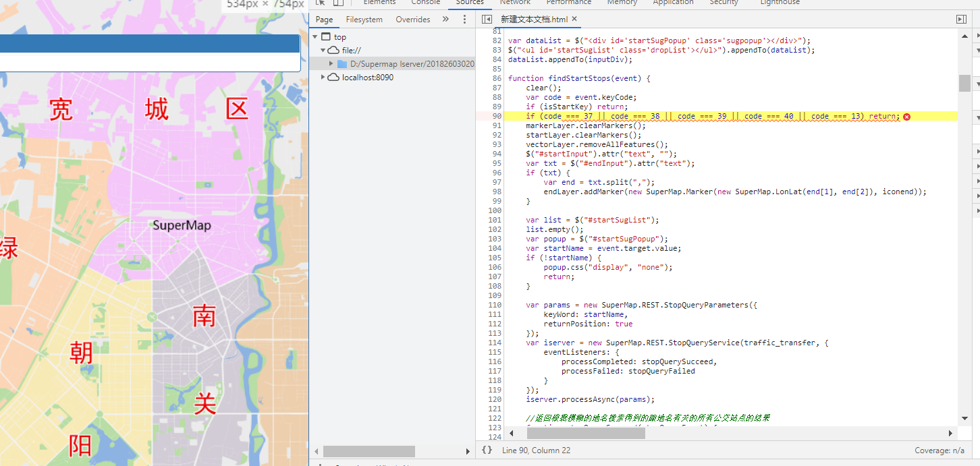Click the folder icon for D:/Supermap Iserver
This screenshot has width=980, height=466.
342,64
